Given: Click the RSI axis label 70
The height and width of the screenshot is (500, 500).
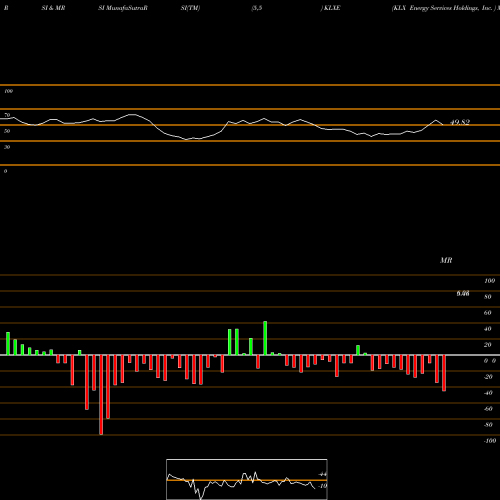Looking at the screenshot, I should click(7, 115).
